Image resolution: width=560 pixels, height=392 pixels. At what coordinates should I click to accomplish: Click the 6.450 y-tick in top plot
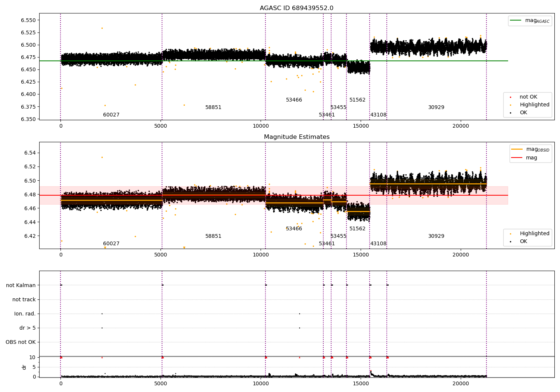coord(28,69)
